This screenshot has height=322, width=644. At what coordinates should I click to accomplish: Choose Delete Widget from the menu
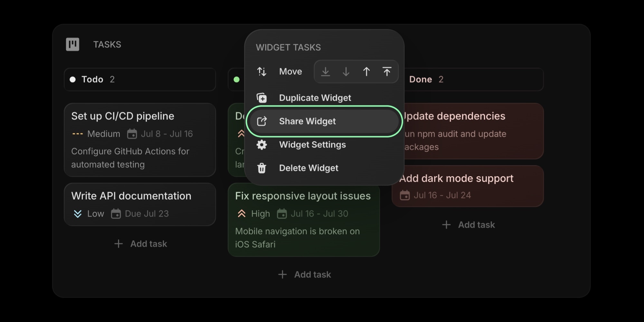[x=324, y=168]
